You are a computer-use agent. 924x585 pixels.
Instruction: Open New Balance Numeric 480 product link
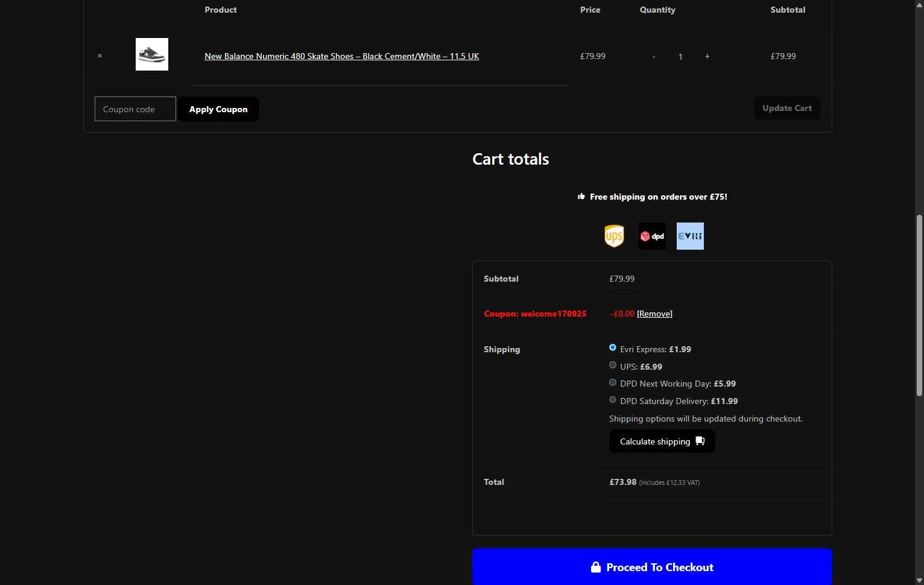coord(341,56)
